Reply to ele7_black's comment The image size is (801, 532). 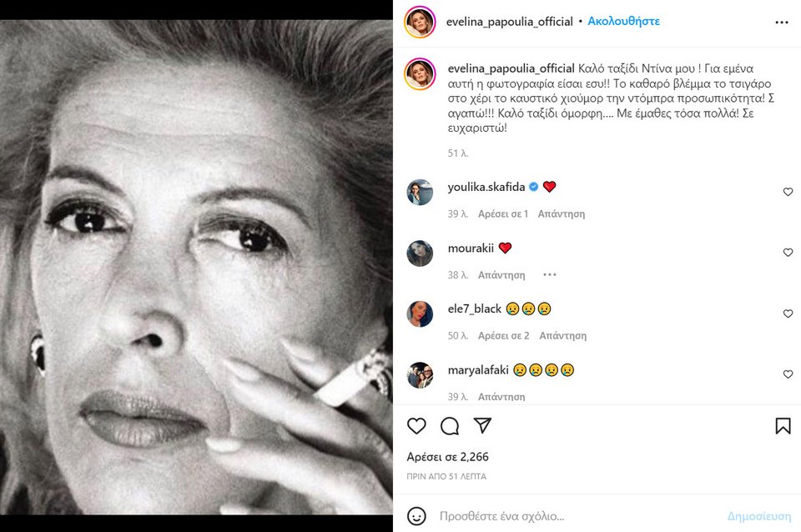click(x=563, y=336)
